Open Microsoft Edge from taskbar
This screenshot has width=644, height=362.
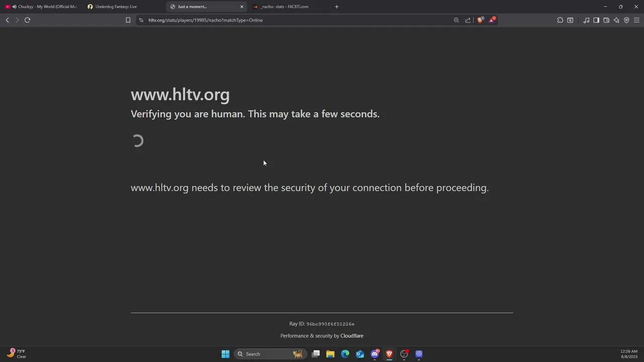345,354
